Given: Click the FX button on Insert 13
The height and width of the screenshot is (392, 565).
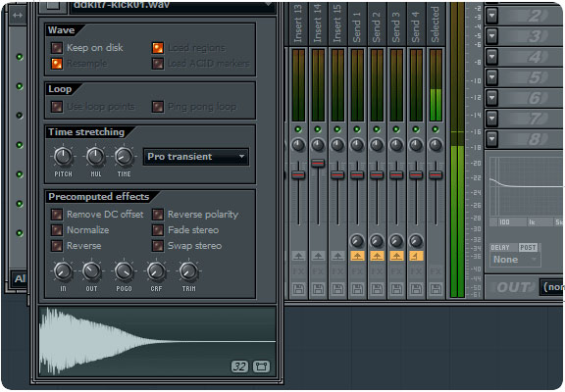Looking at the screenshot, I should tap(298, 271).
